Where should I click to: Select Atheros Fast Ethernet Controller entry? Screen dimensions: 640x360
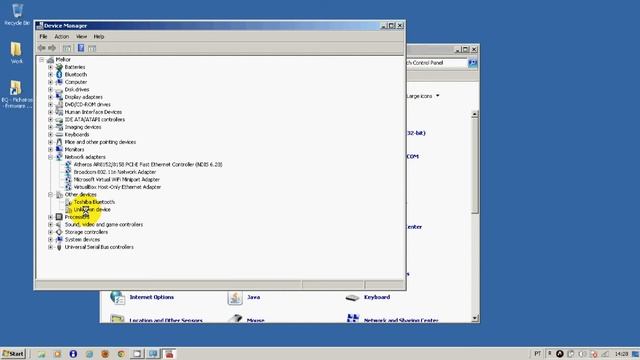point(148,164)
